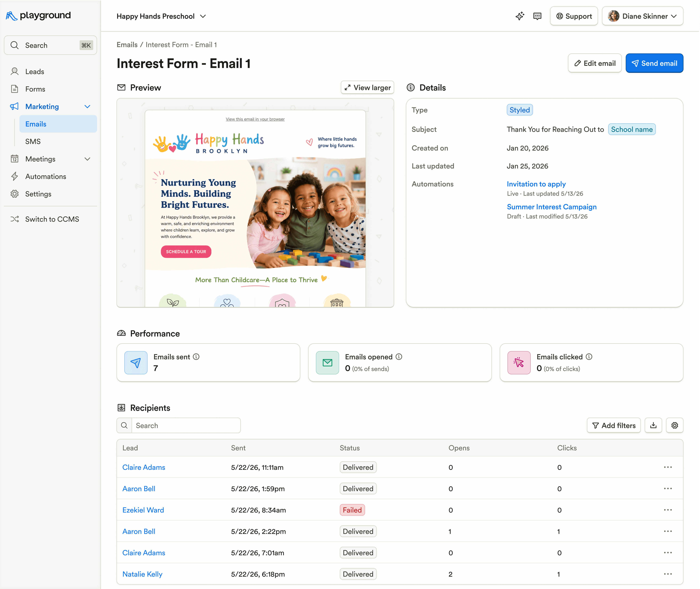Screen dimensions: 700x589
Task: Open more options for Claire Adams 7:01am row
Action: (668, 553)
